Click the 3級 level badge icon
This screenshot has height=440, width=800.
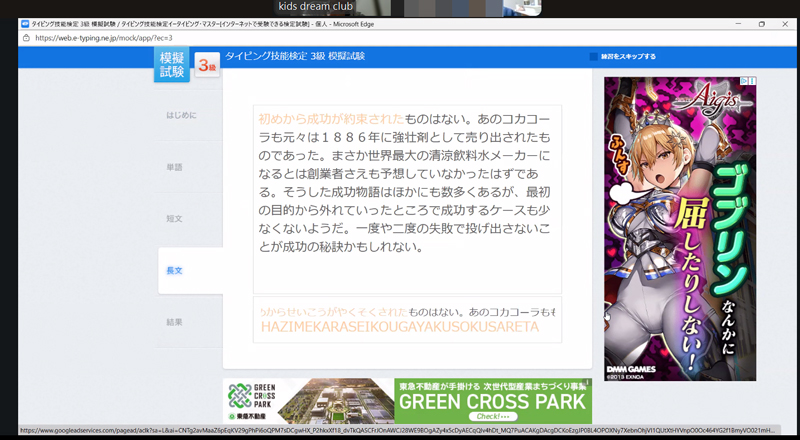(205, 66)
